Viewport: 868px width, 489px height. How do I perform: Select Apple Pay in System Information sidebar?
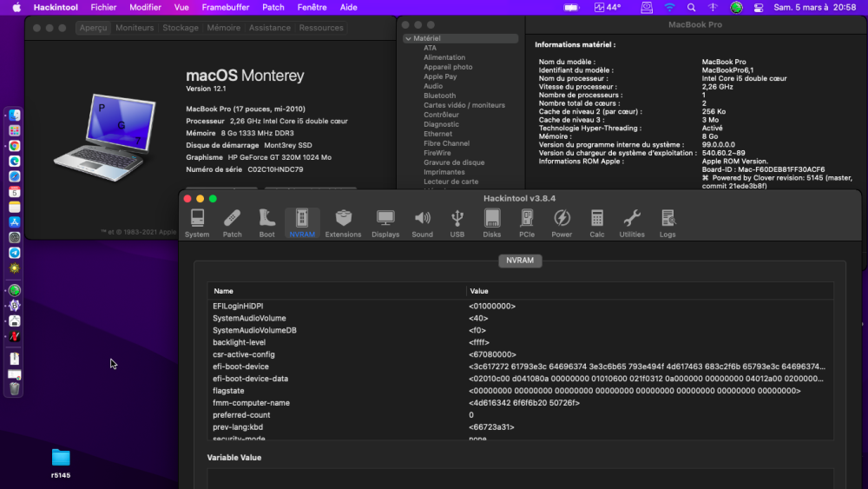[440, 76]
